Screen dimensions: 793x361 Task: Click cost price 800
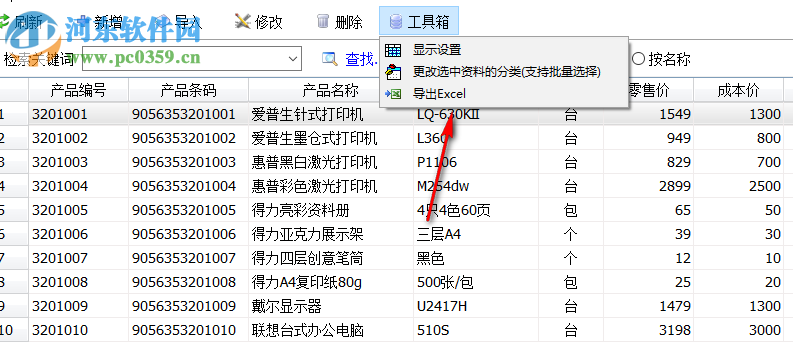tap(738, 138)
